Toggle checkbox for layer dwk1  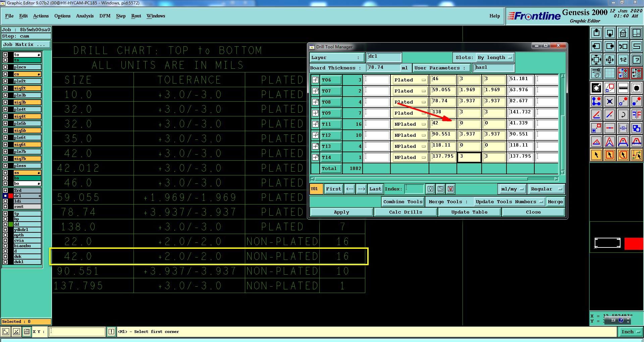5,262
